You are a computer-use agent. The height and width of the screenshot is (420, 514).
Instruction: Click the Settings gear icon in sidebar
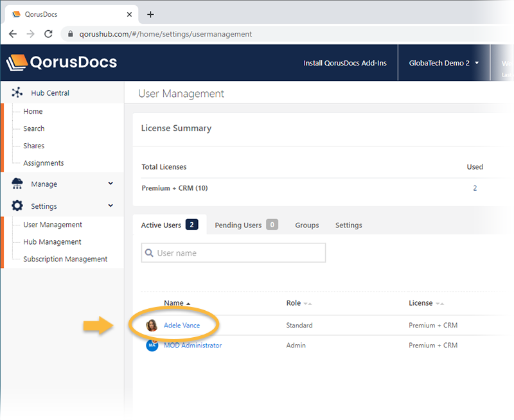click(x=17, y=206)
